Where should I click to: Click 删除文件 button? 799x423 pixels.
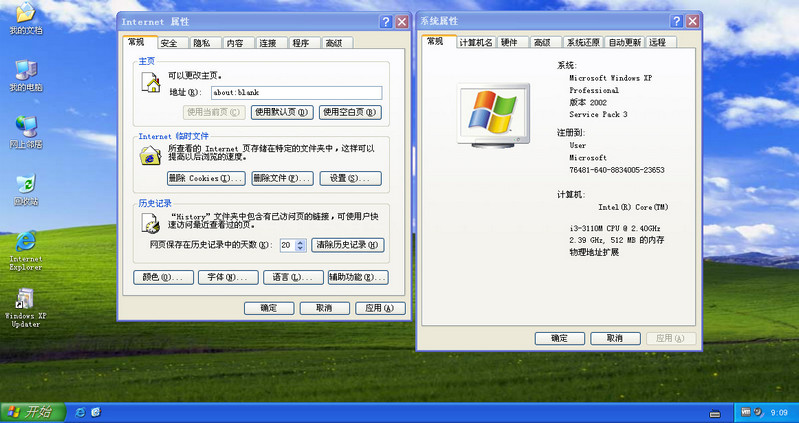click(x=282, y=178)
